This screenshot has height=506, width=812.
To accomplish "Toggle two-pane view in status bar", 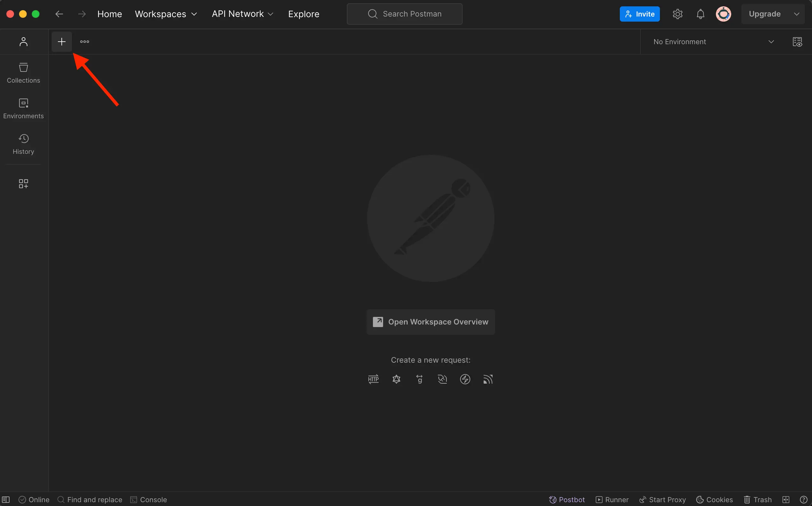I will (x=786, y=500).
